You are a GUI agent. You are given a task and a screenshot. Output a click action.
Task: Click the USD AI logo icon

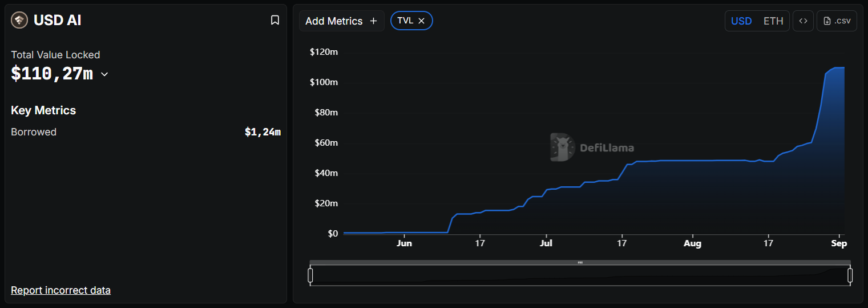click(19, 21)
